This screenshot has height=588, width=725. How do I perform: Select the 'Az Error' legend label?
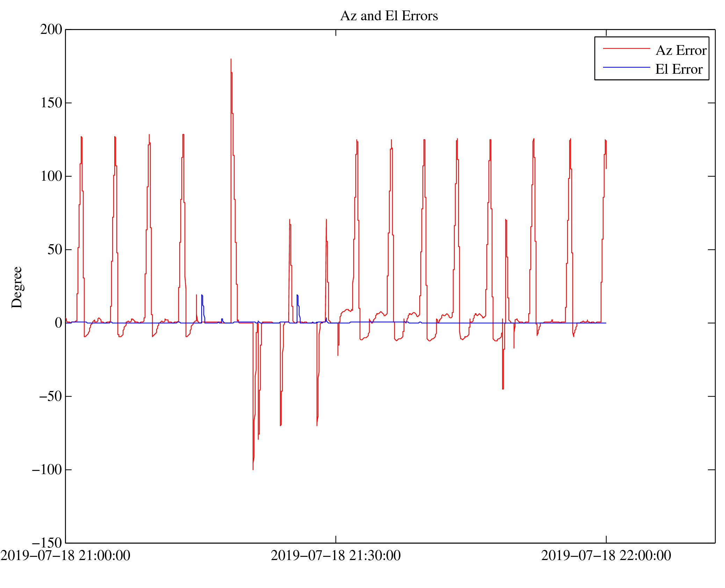pos(681,51)
